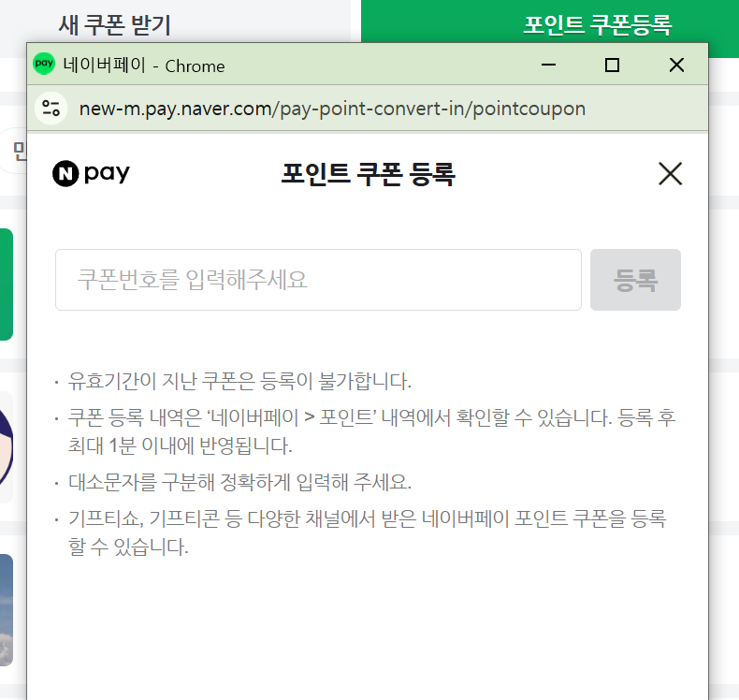The image size is (739, 700).
Task: Close the 네이버페이 Chrome popup window
Action: click(x=676, y=66)
